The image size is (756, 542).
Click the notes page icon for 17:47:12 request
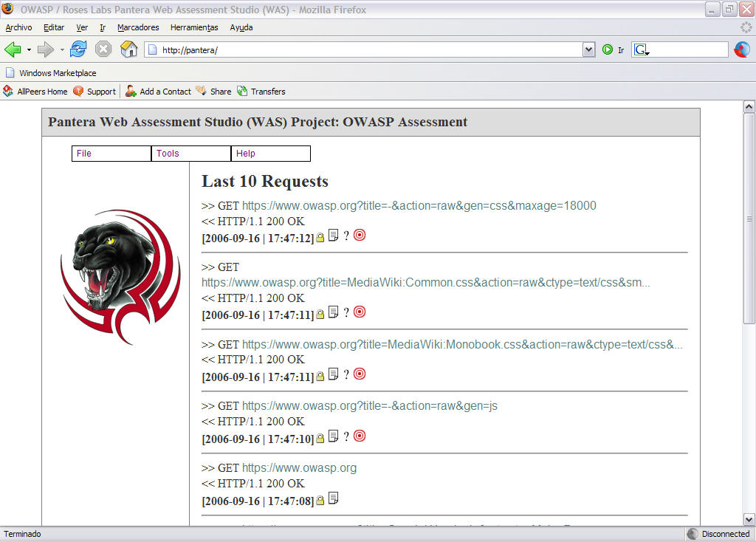coord(333,236)
